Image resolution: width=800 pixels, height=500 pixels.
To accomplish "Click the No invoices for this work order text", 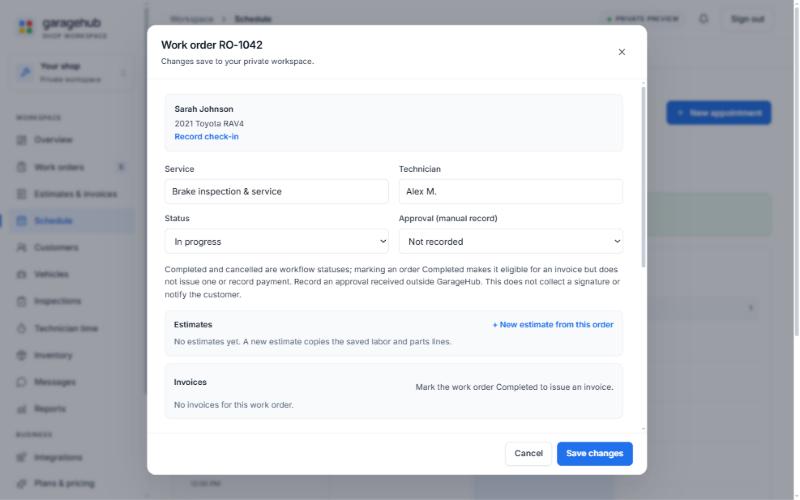I will (234, 405).
